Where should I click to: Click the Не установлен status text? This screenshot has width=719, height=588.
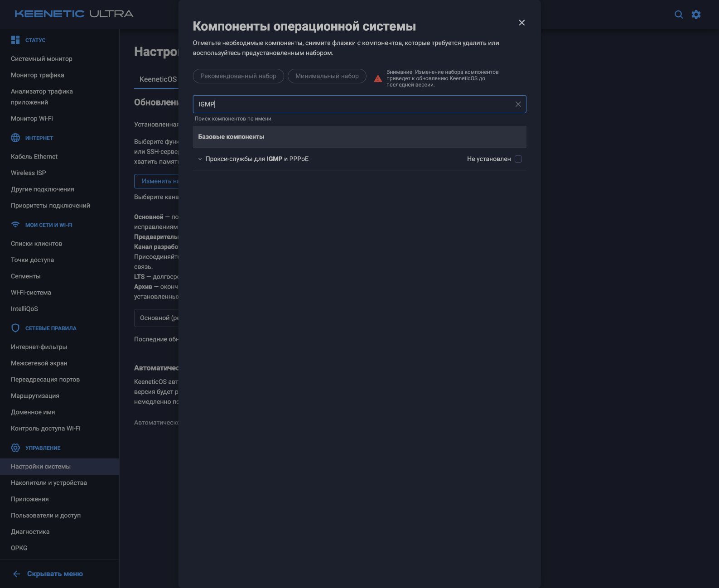[489, 159]
